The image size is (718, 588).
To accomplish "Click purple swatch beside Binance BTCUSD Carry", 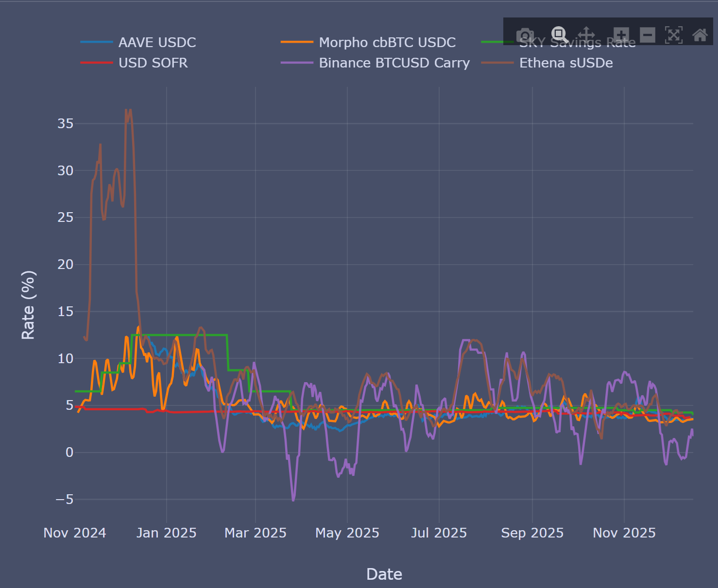I will pyautogui.click(x=297, y=63).
